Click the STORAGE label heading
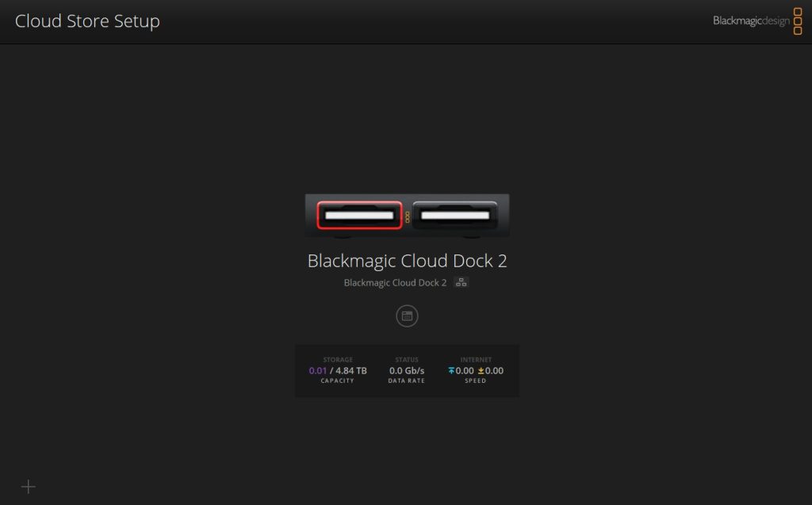This screenshot has width=812, height=505. [338, 360]
